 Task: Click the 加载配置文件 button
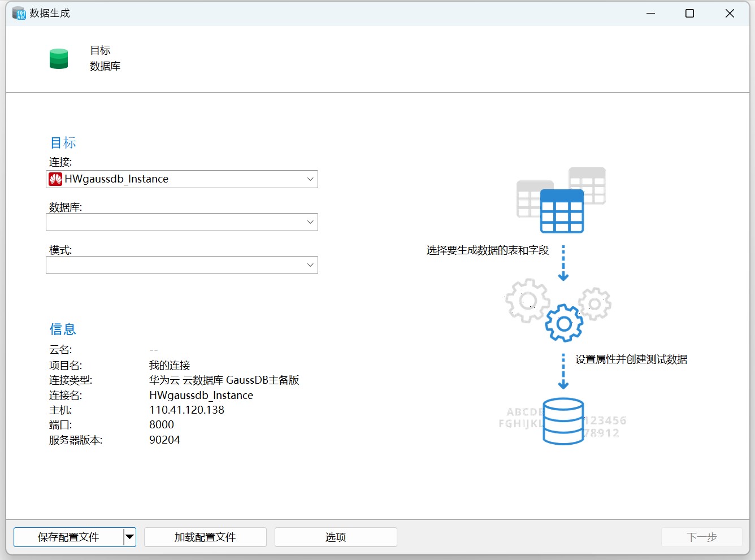pos(205,537)
